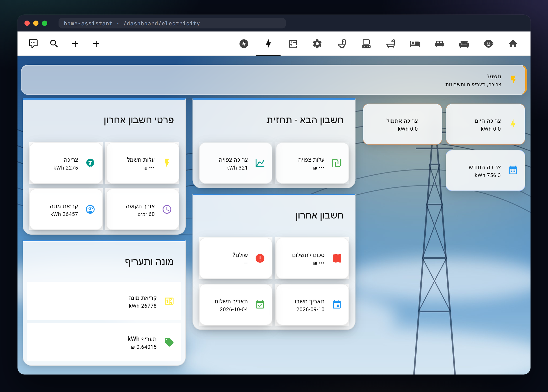
Task: Open the bathtub bathroom tab
Action: pyautogui.click(x=390, y=44)
